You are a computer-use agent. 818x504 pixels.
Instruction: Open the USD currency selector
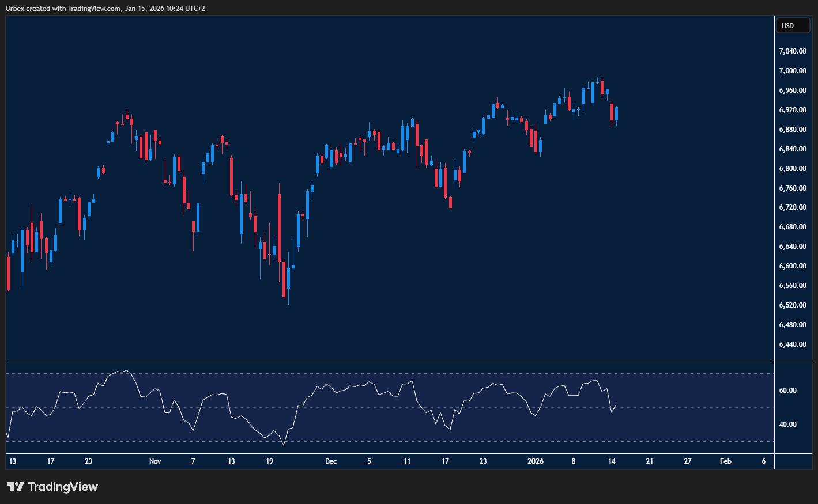pyautogui.click(x=793, y=25)
